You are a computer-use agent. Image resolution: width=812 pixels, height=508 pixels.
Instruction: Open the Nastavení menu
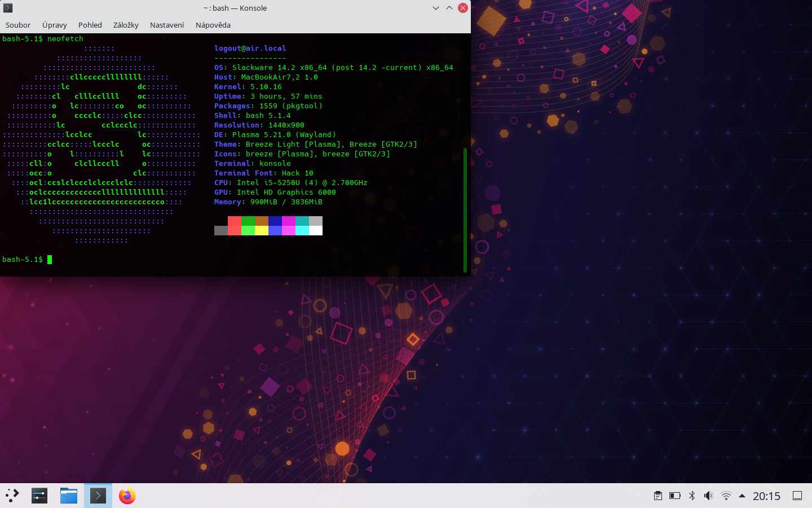pos(167,25)
